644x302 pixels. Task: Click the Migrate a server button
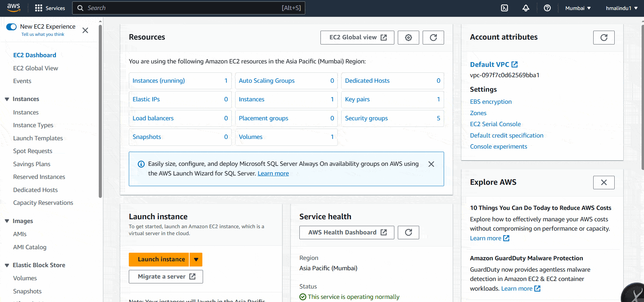(x=166, y=276)
